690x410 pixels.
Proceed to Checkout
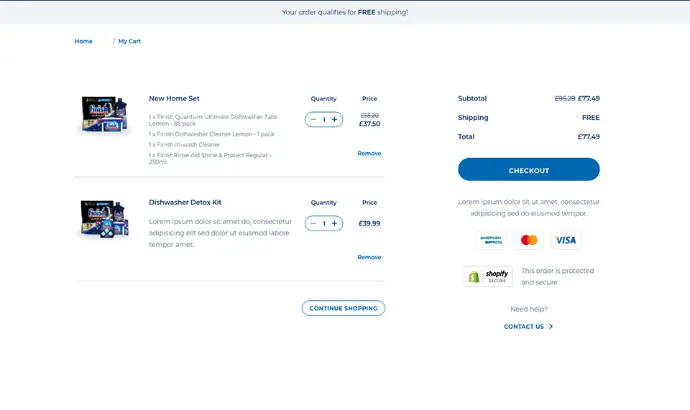pos(528,170)
